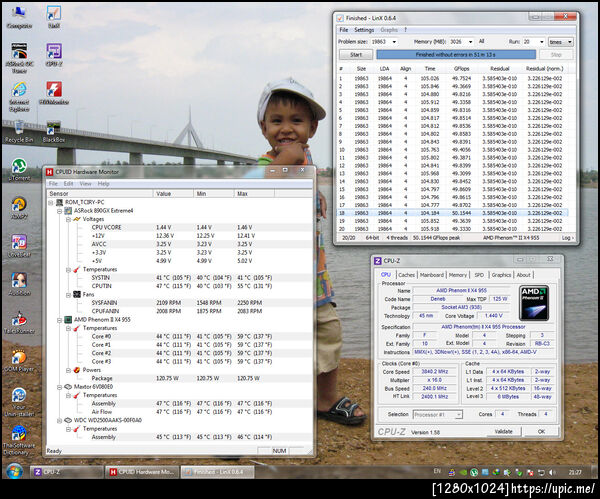600x499 pixels.
Task: Click the GFlops column header in LinX
Action: point(461,68)
